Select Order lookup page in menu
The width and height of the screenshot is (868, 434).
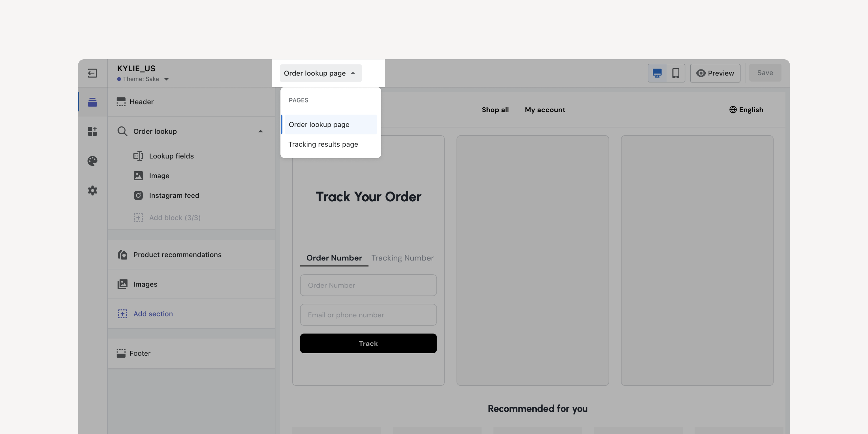(x=330, y=124)
